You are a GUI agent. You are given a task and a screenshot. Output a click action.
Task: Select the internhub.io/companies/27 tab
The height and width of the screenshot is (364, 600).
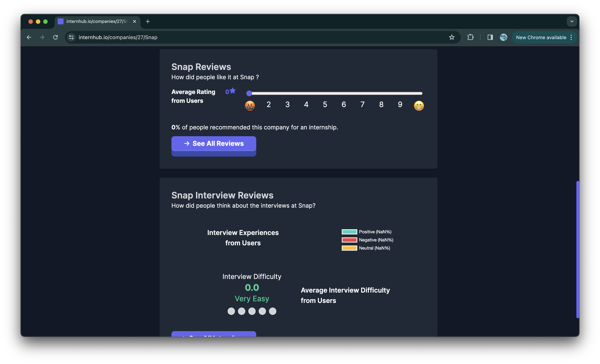coord(97,21)
